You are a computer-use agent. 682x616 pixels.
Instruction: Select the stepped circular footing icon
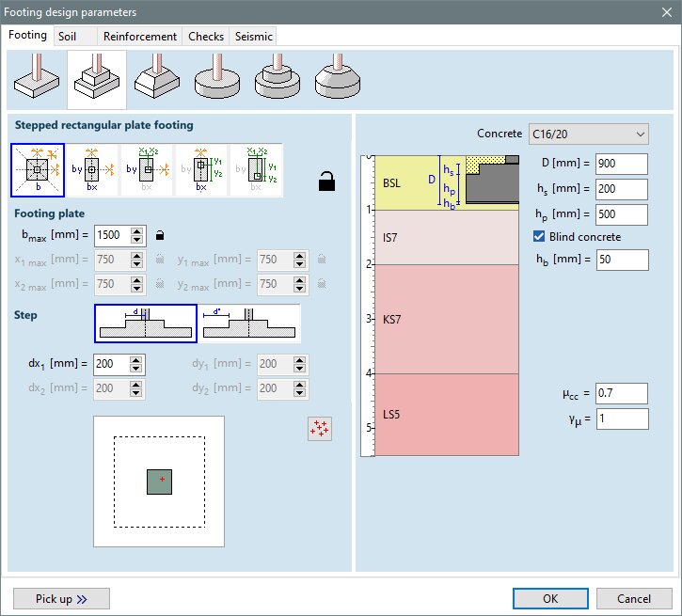coord(278,79)
